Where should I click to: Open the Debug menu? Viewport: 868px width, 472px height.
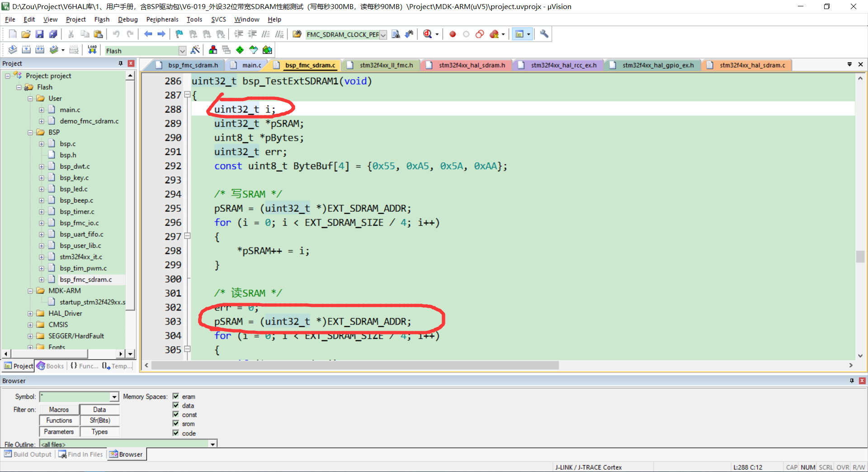127,19
